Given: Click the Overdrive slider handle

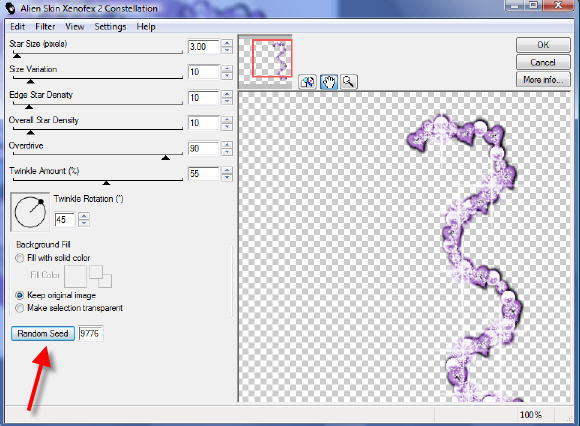Looking at the screenshot, I should [x=166, y=158].
